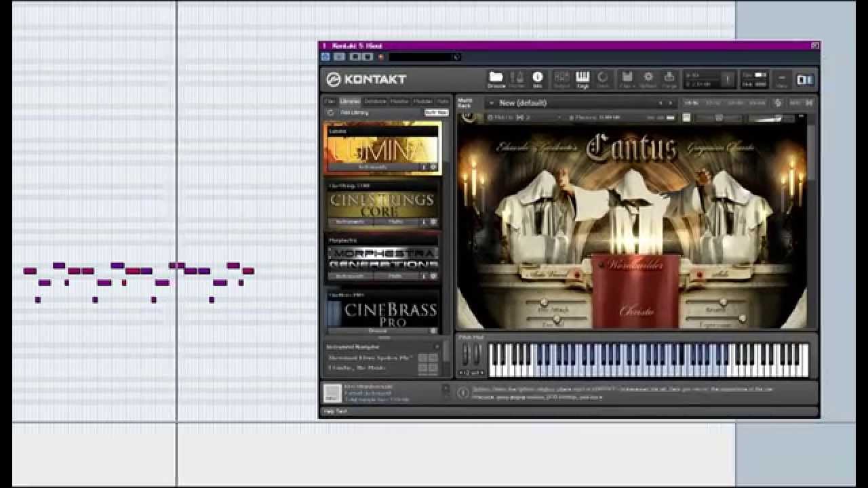Click the Master editor icon in Kontakt header
This screenshot has width=868, height=488.
pyautogui.click(x=517, y=79)
